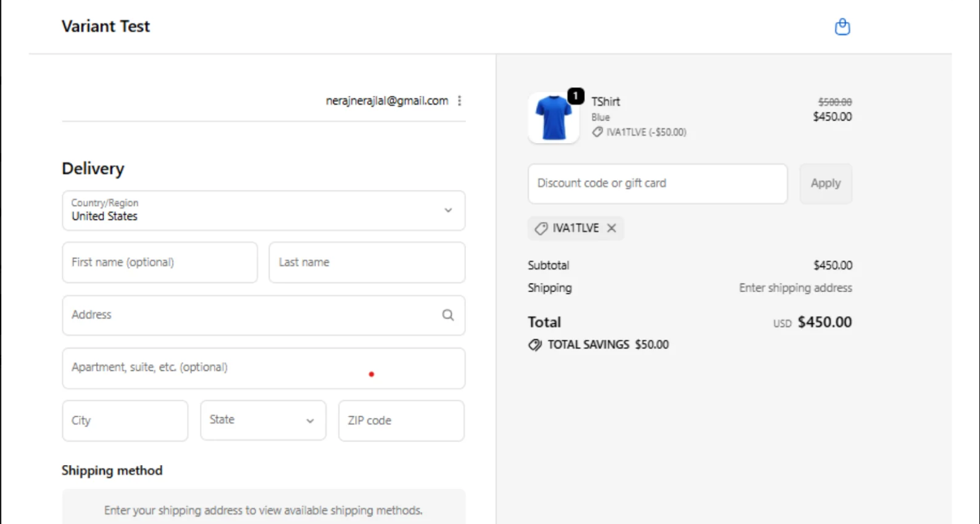Click the nerajnerajlal@gmail.com email text
Screen dimensions: 980x524
(x=387, y=101)
